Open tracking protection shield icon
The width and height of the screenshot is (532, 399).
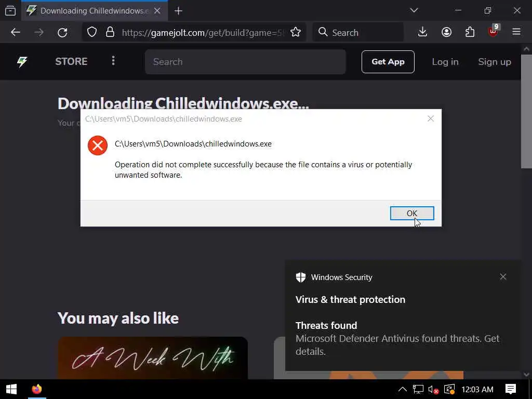(92, 32)
